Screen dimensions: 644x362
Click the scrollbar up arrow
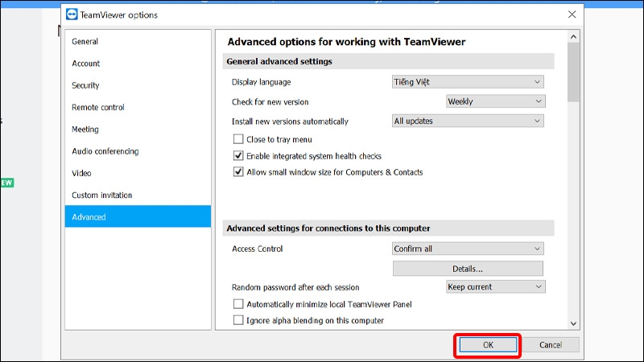[573, 37]
